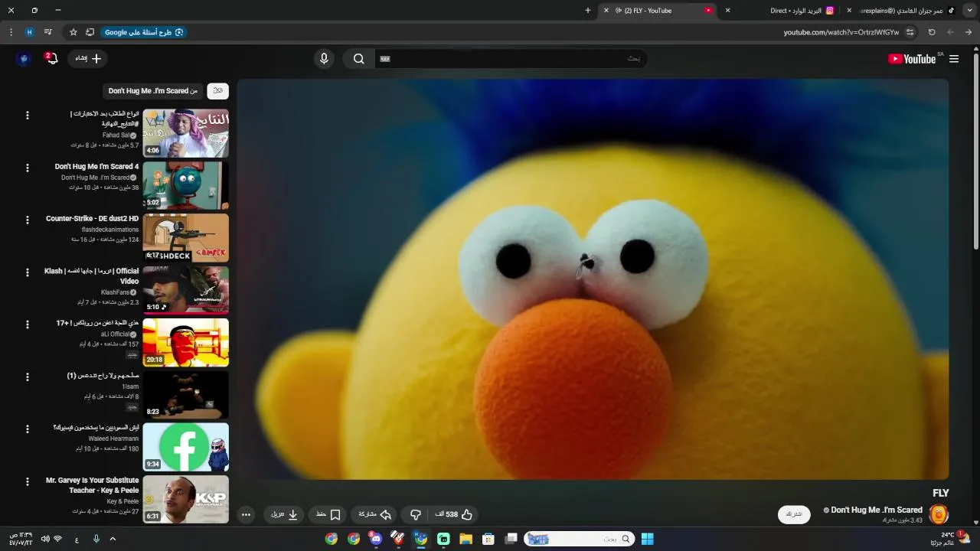Open the volume icon in system tray
Image resolution: width=980 pixels, height=551 pixels.
click(x=45, y=539)
